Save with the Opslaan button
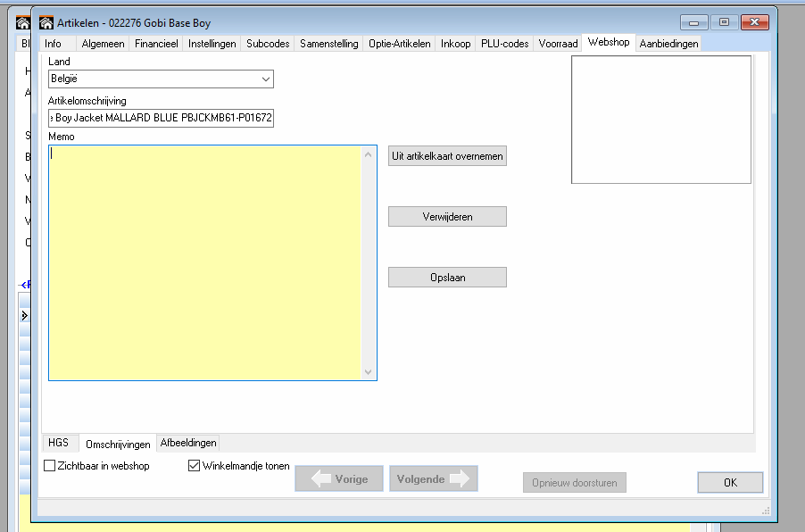Viewport: 805px width, 532px height. (447, 278)
